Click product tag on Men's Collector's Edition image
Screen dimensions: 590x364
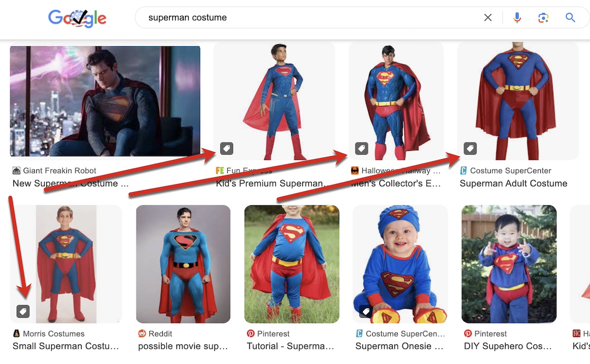(x=361, y=148)
